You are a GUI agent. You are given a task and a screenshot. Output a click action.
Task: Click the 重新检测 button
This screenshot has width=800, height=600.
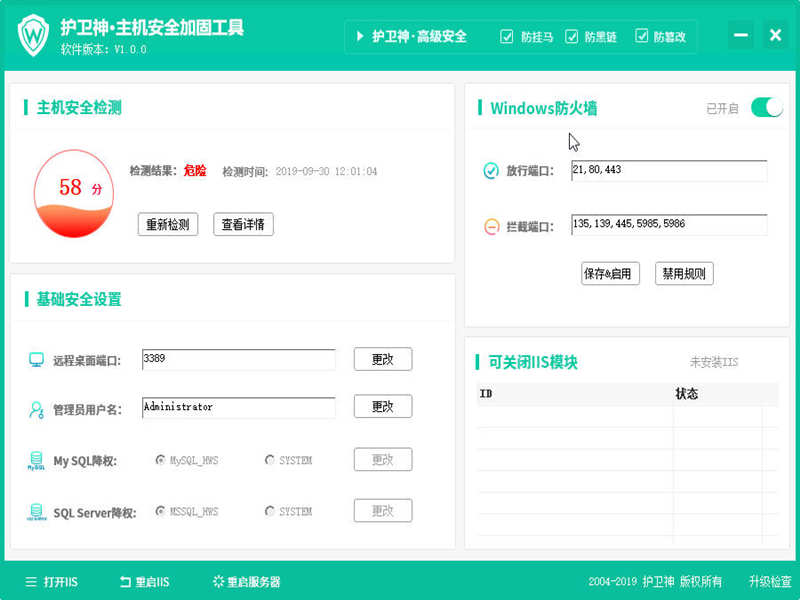click(168, 224)
